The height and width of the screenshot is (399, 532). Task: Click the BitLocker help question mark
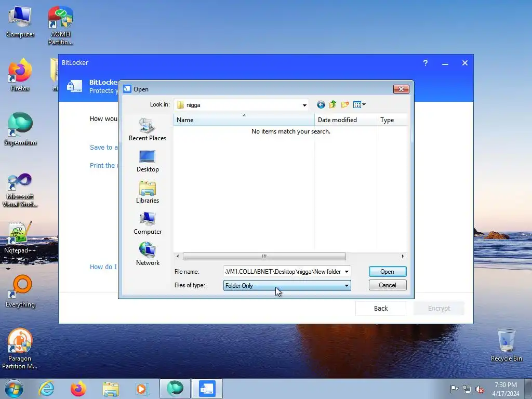(x=425, y=63)
